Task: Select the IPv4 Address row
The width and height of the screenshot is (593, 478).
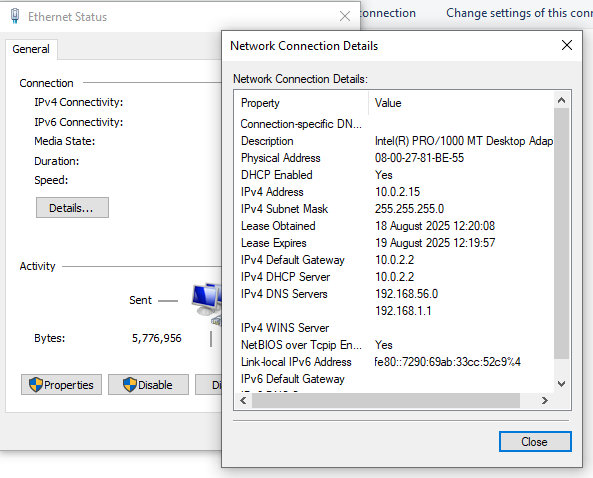Action: coord(394,192)
